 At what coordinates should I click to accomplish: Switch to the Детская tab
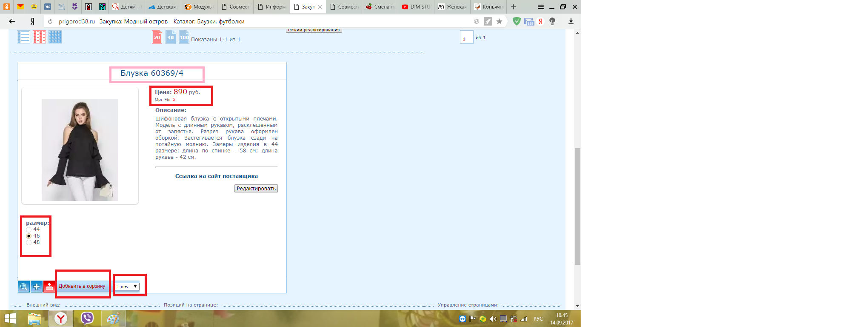pyautogui.click(x=163, y=7)
